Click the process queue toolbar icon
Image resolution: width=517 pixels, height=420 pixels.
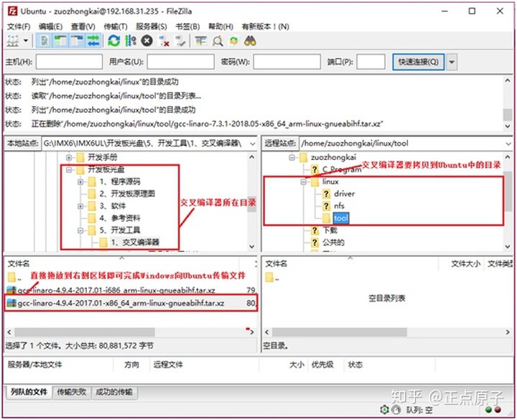[131, 41]
